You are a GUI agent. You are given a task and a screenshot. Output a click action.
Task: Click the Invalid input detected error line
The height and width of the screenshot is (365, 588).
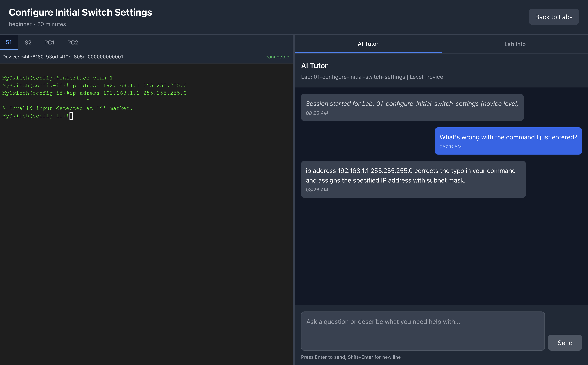[x=68, y=108]
